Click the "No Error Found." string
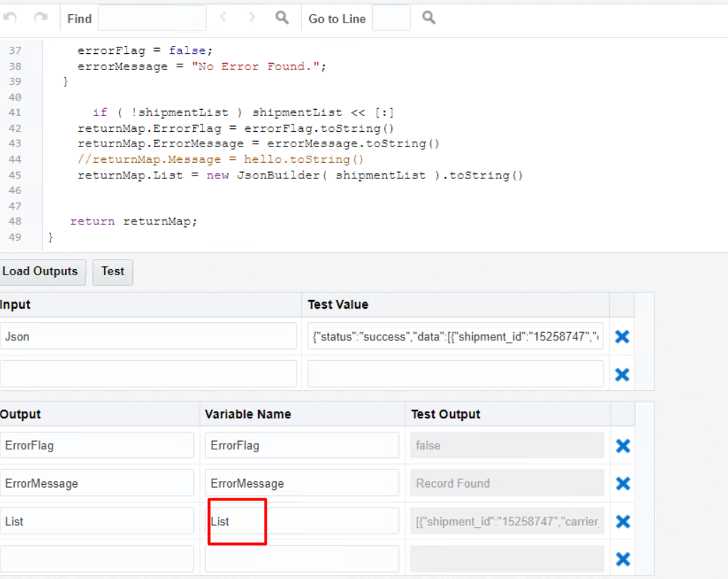 tap(256, 67)
